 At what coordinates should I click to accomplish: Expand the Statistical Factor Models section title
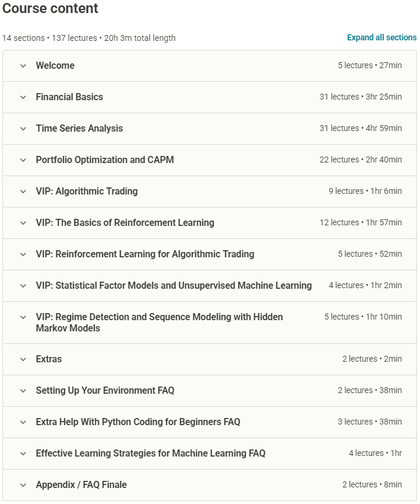[174, 286]
